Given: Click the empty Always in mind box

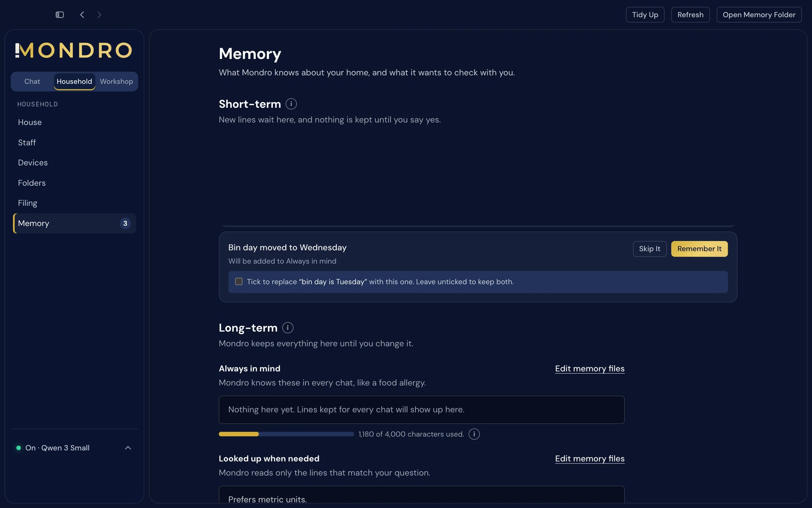Looking at the screenshot, I should [422, 410].
